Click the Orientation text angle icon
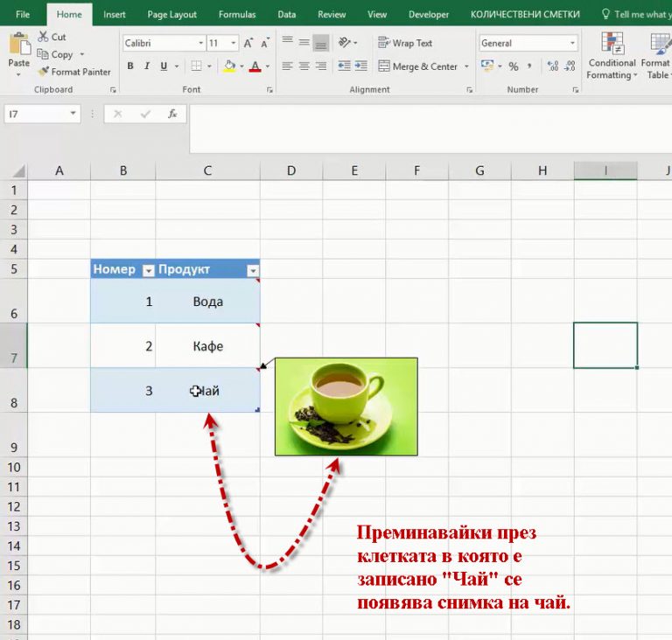Screen dimensions: 672x640 [344, 43]
